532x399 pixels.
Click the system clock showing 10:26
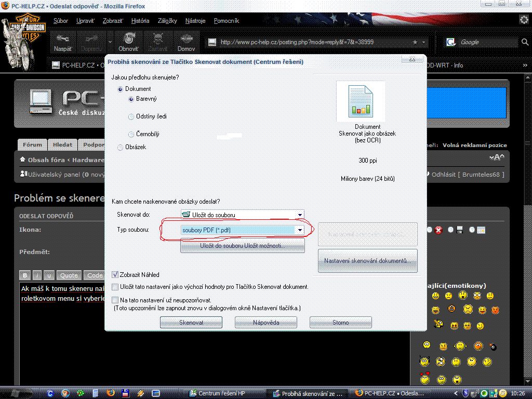518,393
